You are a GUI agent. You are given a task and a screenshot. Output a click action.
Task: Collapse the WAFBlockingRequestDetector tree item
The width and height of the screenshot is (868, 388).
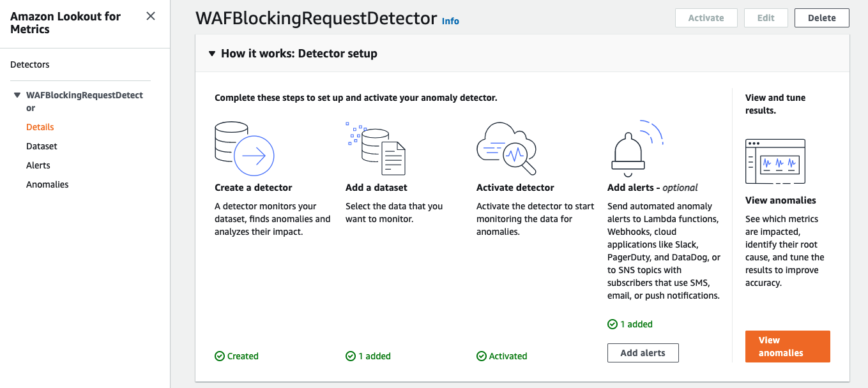17,94
